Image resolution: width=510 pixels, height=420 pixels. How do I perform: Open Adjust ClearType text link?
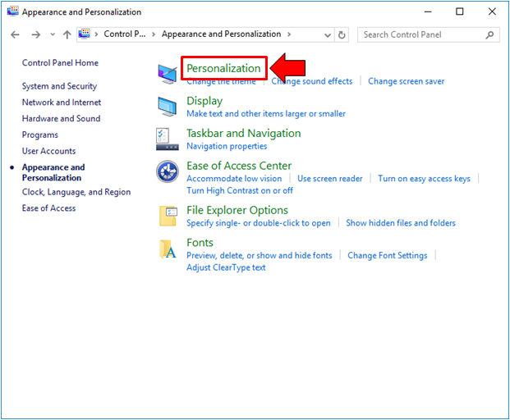226,267
